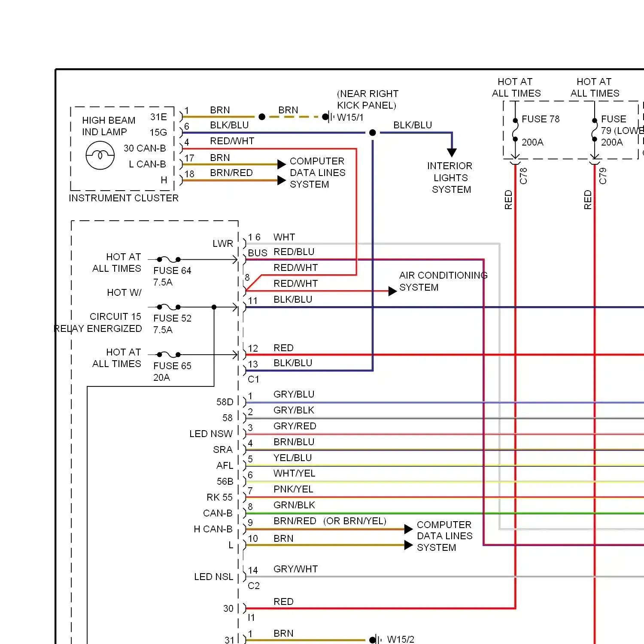The image size is (644, 644).
Task: Click the Fuse 79 fuse symbol
Action: 595,130
